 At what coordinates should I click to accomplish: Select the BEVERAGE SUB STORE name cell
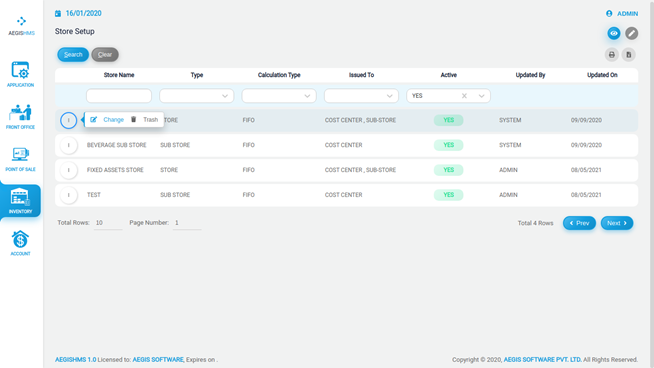point(116,145)
